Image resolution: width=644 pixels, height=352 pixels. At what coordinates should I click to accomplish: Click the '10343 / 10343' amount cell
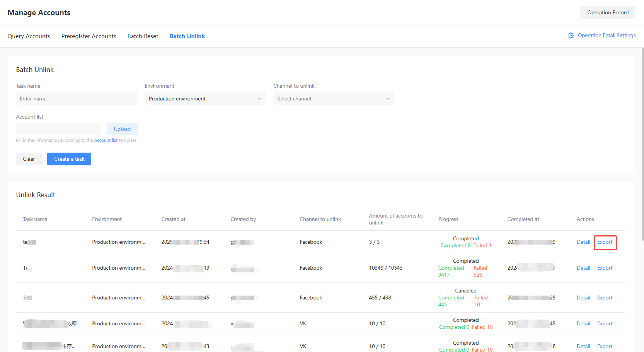(x=385, y=268)
